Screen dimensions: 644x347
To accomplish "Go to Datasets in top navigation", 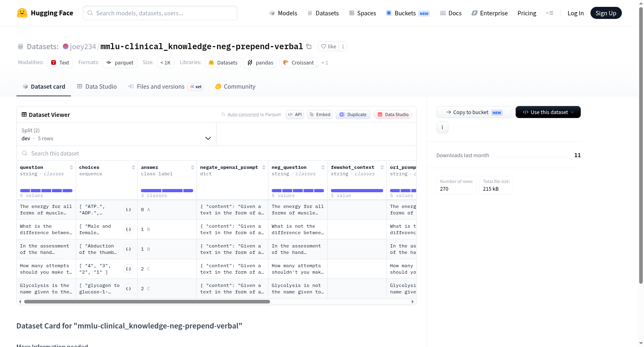I will pyautogui.click(x=323, y=13).
